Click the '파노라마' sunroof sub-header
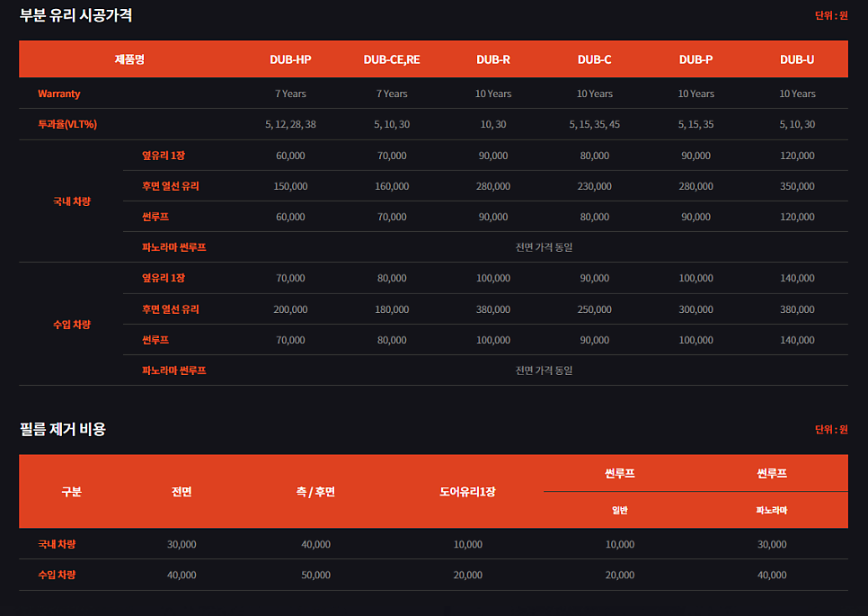This screenshot has width=868, height=616. tap(772, 510)
